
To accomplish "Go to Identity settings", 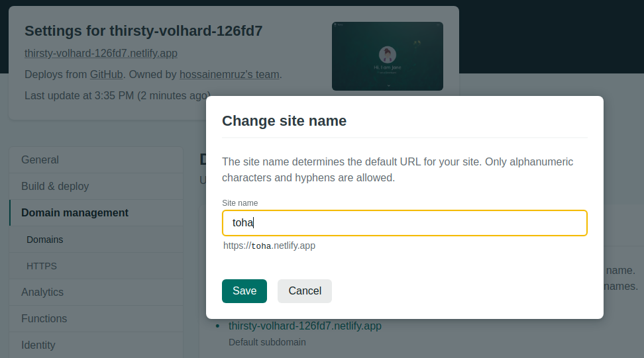I will tap(38, 345).
